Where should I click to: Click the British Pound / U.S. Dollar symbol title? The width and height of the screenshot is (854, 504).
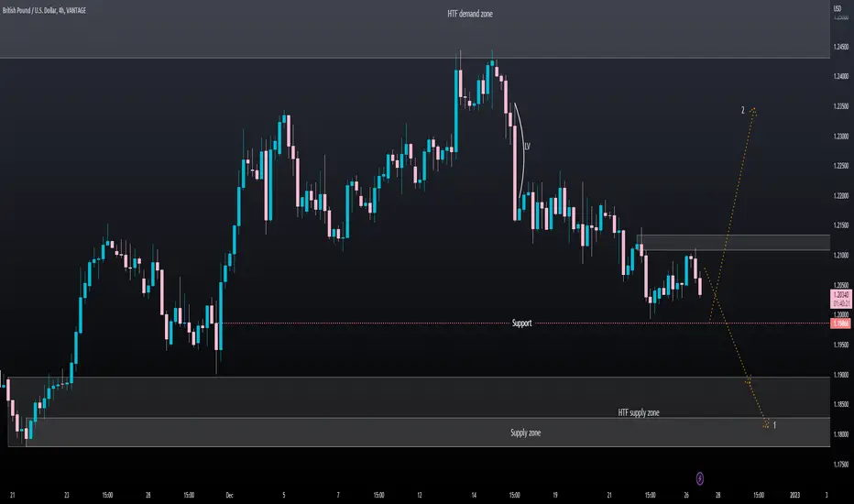coord(44,10)
